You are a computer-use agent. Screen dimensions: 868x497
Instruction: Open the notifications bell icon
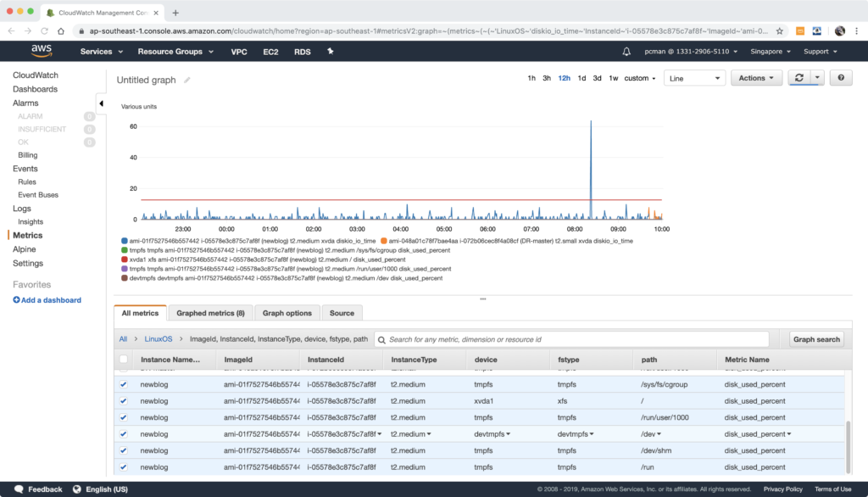click(x=626, y=52)
